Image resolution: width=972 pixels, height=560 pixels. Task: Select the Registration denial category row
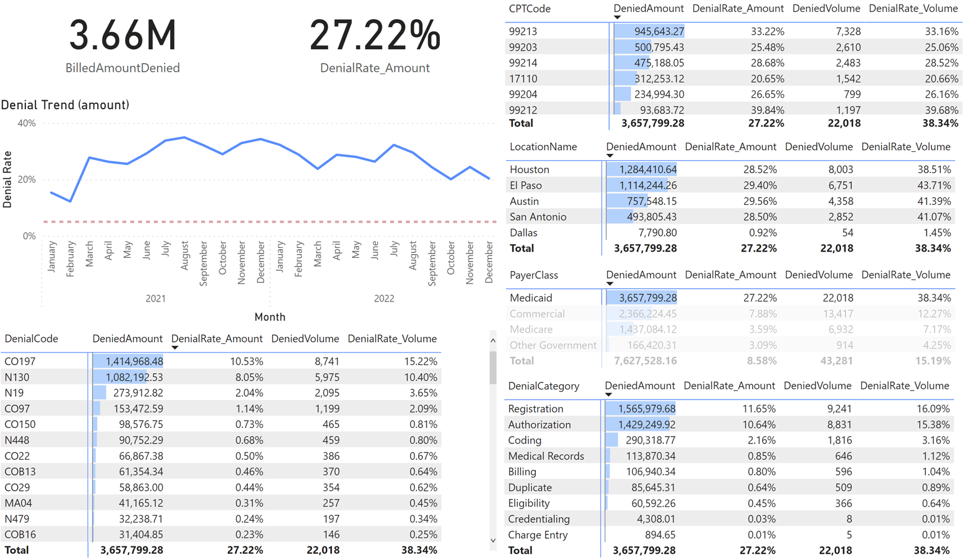[x=535, y=409]
